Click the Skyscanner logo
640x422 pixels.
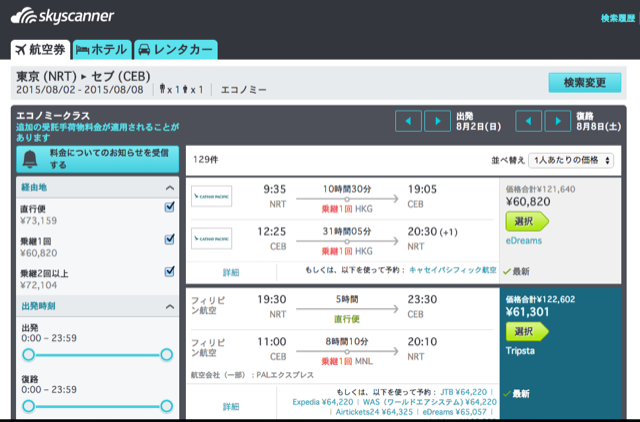62,16
